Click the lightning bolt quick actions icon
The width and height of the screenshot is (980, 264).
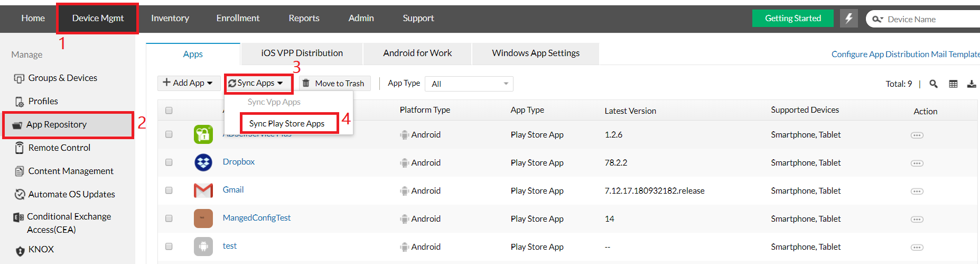pos(849,19)
